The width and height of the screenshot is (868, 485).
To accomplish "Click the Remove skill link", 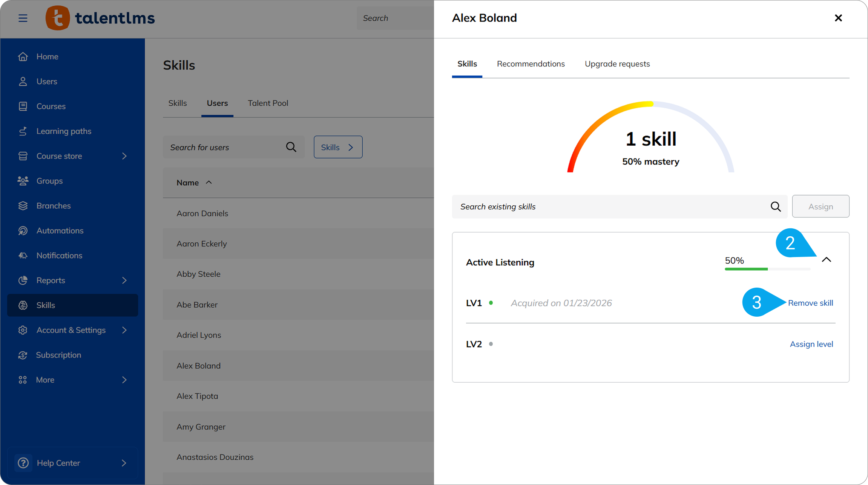I will coord(810,303).
